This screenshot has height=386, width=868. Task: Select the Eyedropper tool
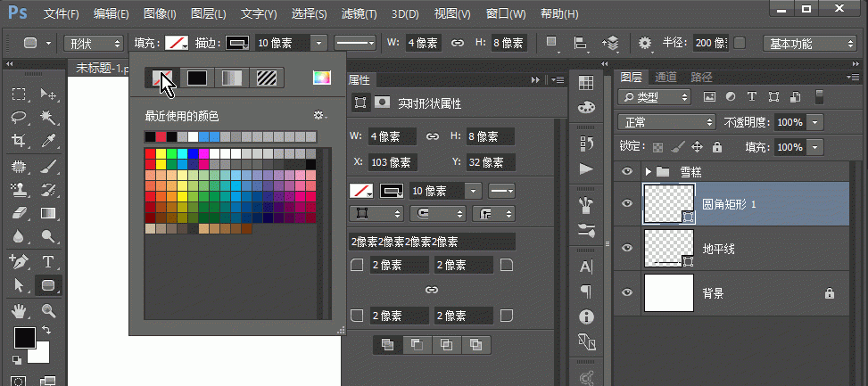point(48,141)
